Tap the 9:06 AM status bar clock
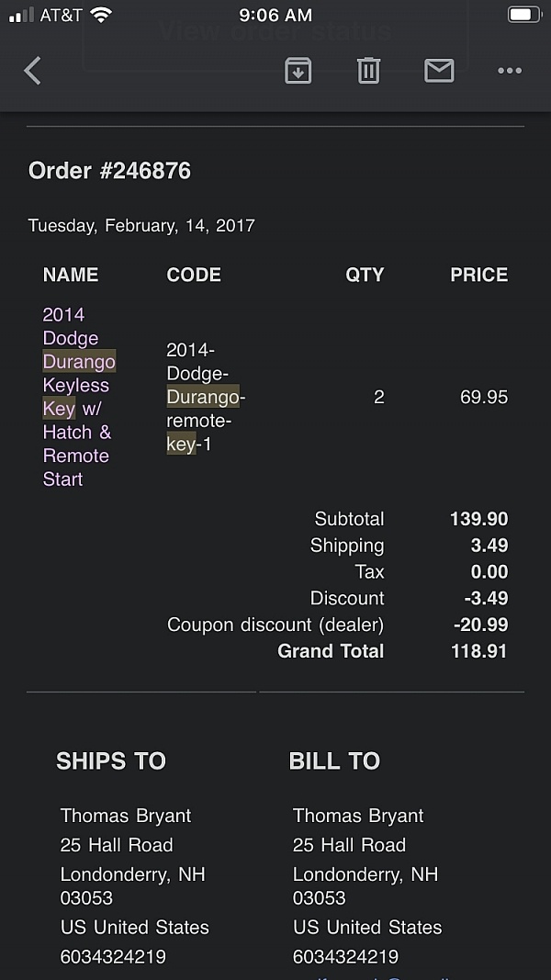This screenshot has height=980, width=551. point(275,15)
